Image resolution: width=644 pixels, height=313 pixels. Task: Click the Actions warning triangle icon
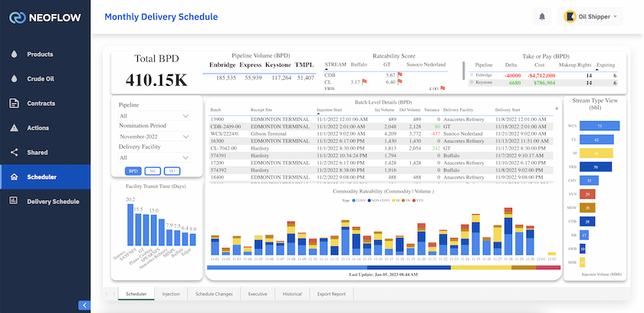click(15, 128)
